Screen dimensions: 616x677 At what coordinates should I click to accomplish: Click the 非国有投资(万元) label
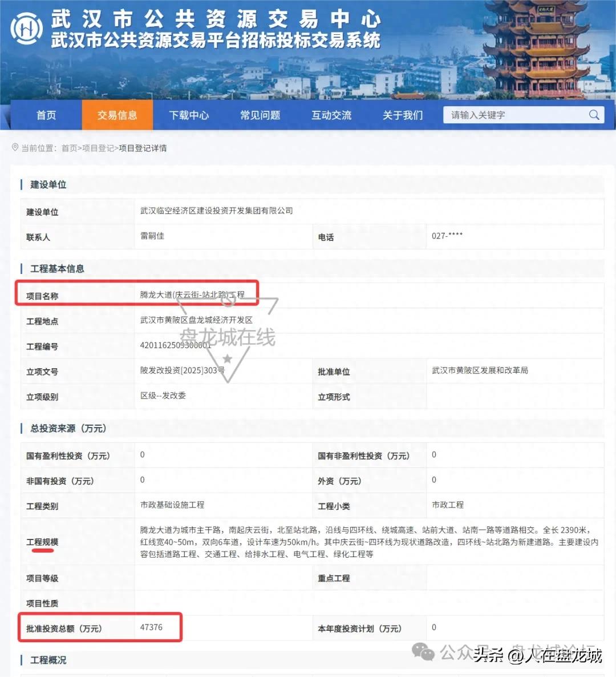[59, 481]
